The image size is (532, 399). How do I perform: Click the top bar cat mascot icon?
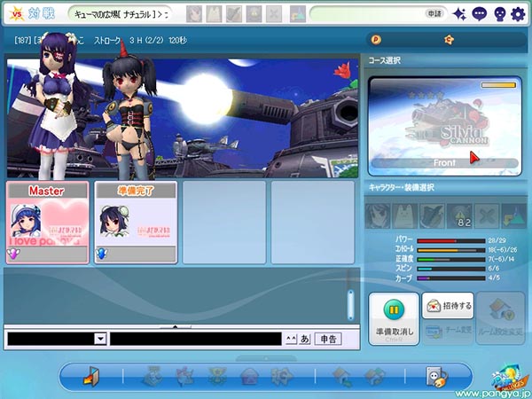[214, 14]
